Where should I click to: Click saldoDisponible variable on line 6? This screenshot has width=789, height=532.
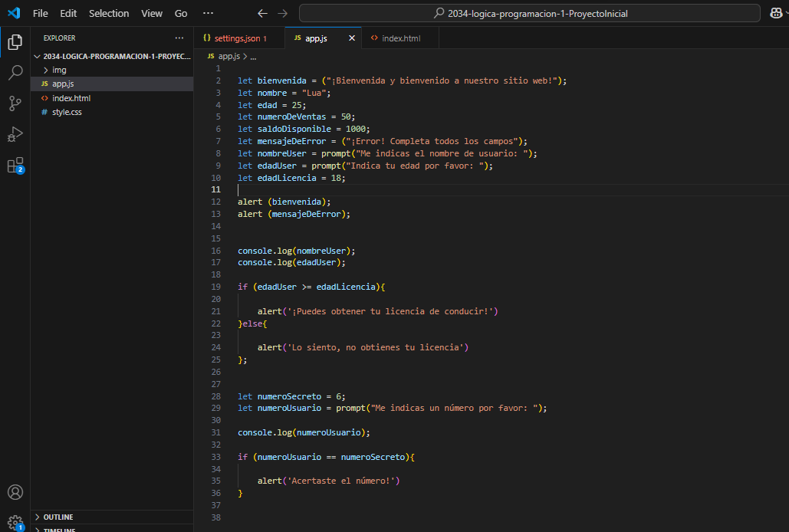pos(294,130)
